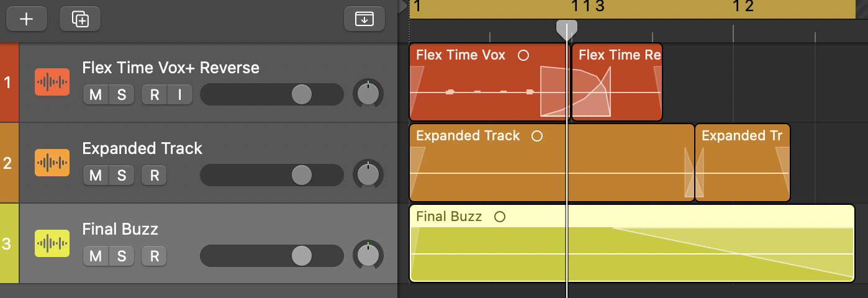Mute the Final Buzz track
The height and width of the screenshot is (298, 868).
(x=96, y=256)
